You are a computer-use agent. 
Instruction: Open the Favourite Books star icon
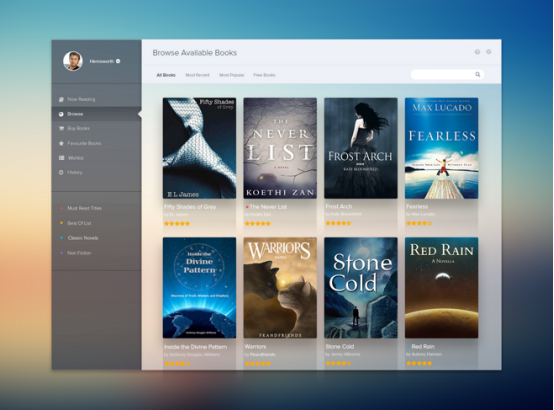tap(61, 143)
